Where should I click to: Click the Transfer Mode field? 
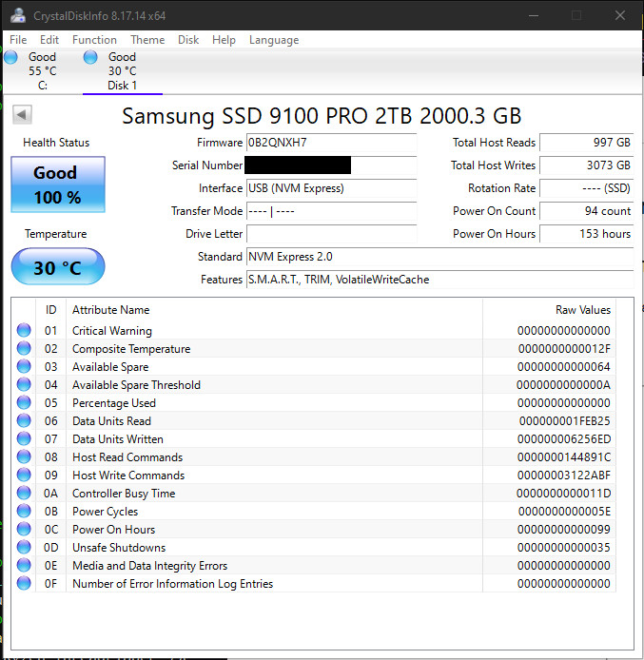point(331,211)
